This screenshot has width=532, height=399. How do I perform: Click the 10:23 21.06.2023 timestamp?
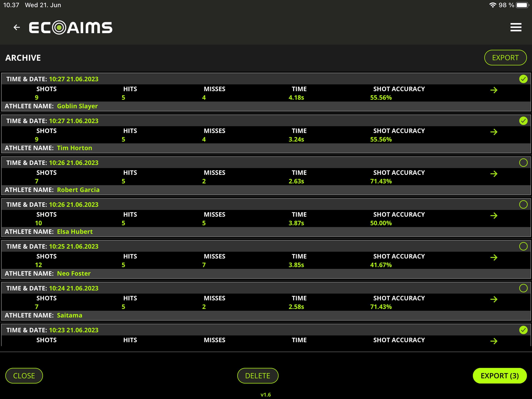(74, 330)
